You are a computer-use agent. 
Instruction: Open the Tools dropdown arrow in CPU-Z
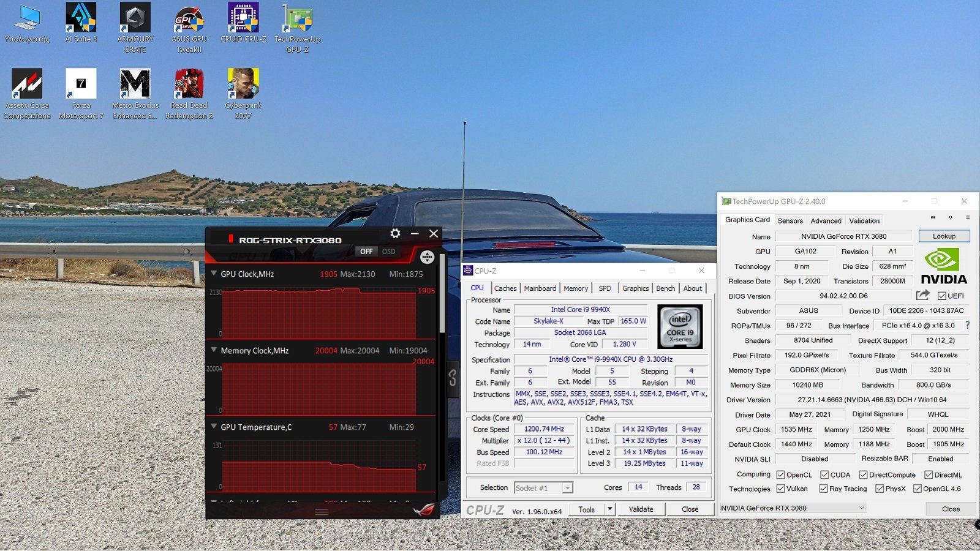pos(609,509)
